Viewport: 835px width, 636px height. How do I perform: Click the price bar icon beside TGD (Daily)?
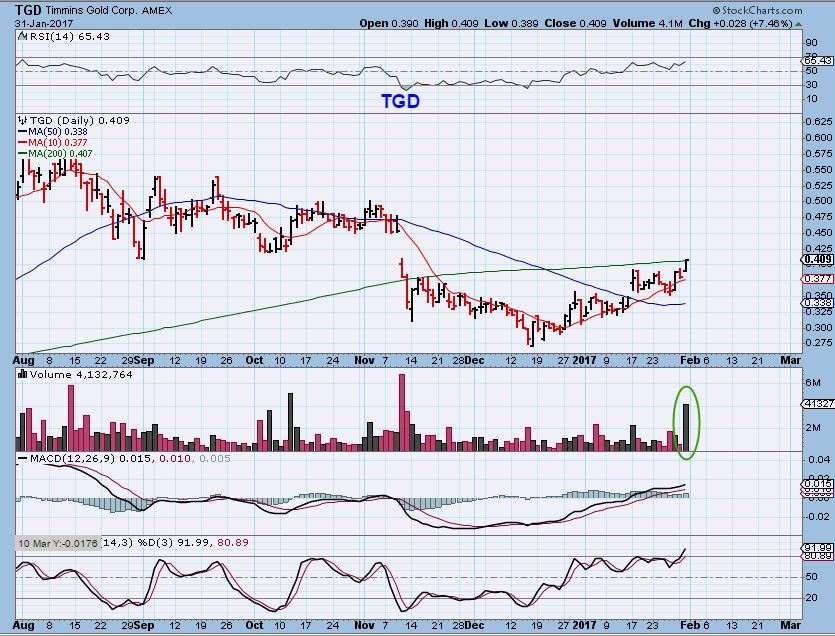[22, 120]
